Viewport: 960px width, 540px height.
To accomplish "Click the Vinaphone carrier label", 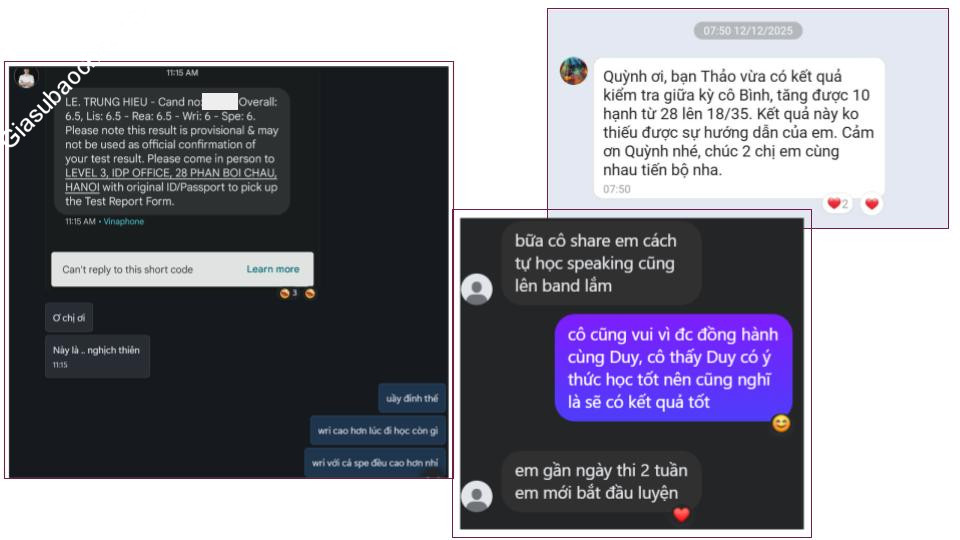I will click(x=124, y=222).
